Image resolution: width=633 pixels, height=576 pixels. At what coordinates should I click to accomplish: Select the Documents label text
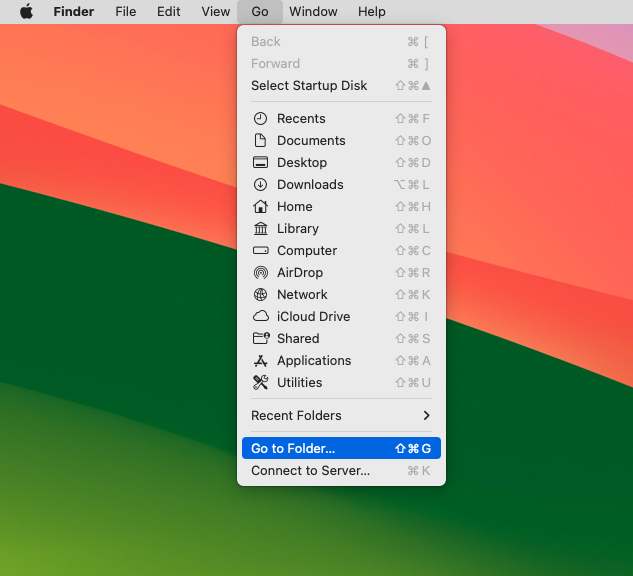[311, 140]
